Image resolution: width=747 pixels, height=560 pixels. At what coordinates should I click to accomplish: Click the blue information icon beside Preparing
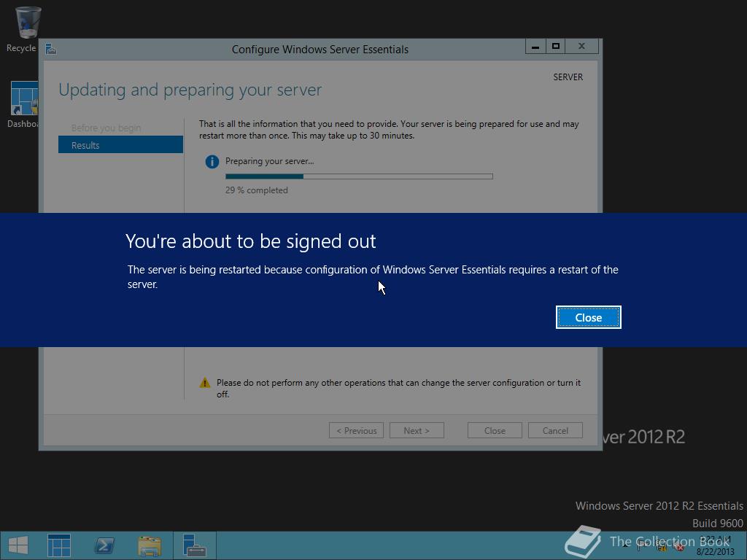212,162
